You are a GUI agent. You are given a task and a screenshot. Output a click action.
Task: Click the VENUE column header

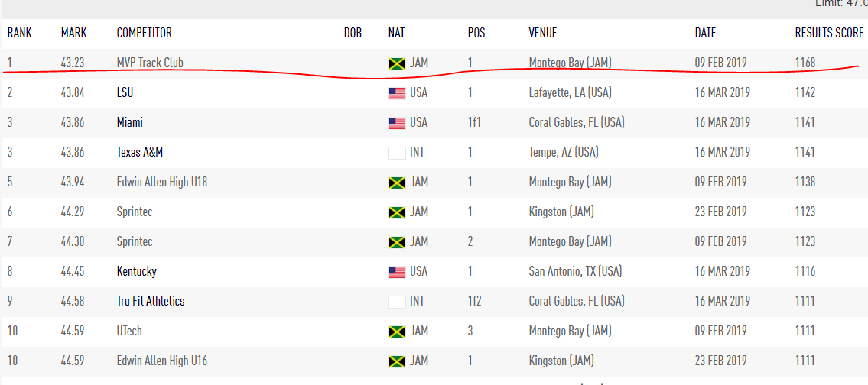click(543, 33)
